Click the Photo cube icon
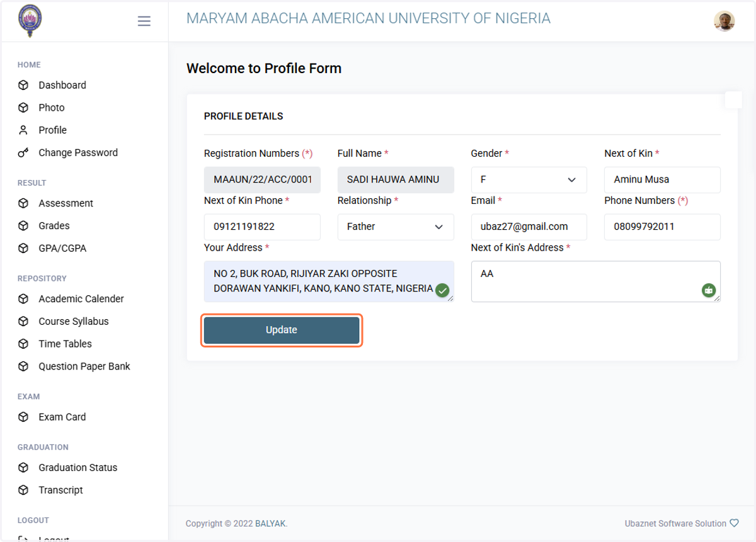Viewport: 756px width, 542px height. click(23, 108)
